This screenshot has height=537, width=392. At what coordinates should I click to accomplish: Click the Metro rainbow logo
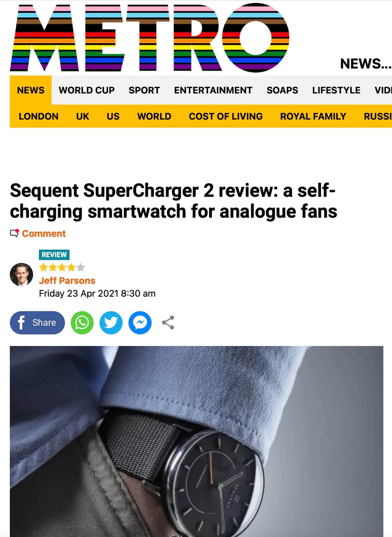[x=150, y=38]
